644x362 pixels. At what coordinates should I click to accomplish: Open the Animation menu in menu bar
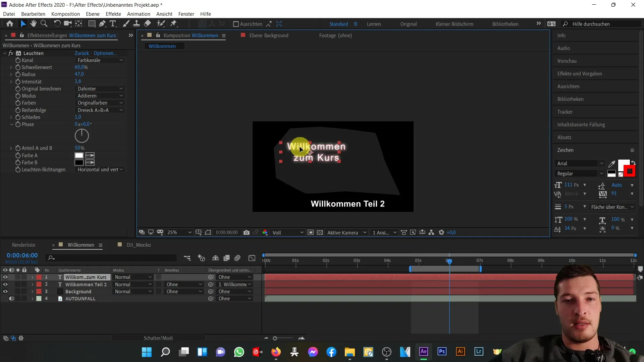click(139, 14)
